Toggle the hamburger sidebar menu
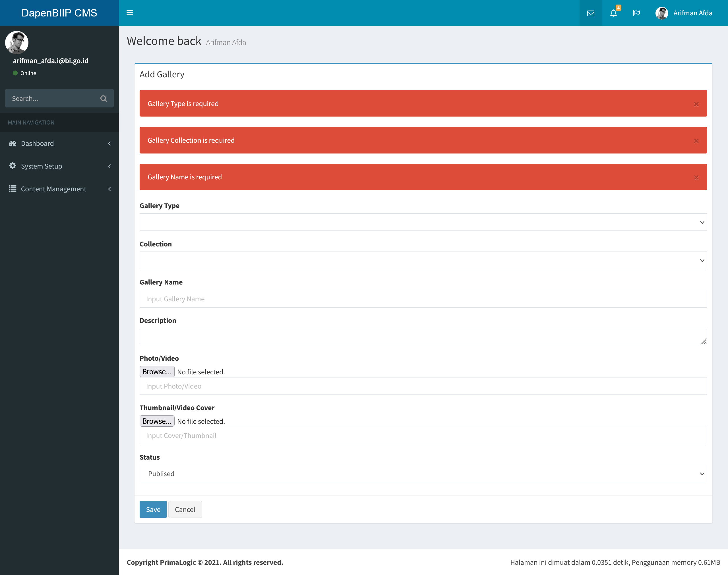The image size is (728, 575). click(x=130, y=13)
